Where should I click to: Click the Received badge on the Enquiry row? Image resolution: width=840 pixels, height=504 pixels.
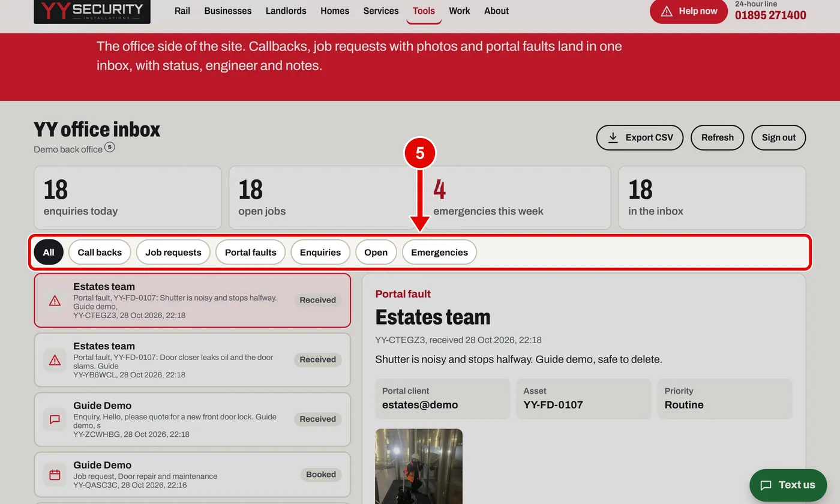point(318,419)
